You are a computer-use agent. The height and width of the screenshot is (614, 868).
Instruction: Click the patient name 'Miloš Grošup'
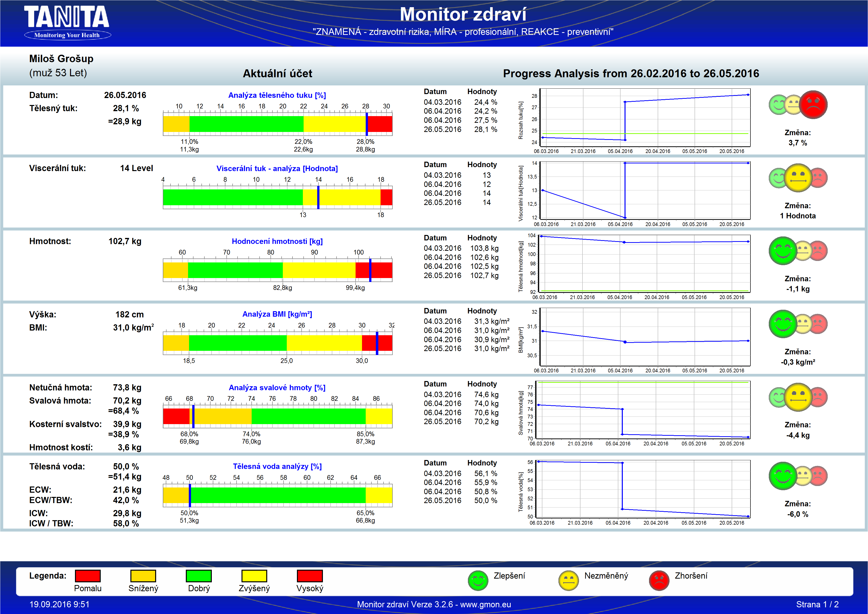(x=61, y=59)
